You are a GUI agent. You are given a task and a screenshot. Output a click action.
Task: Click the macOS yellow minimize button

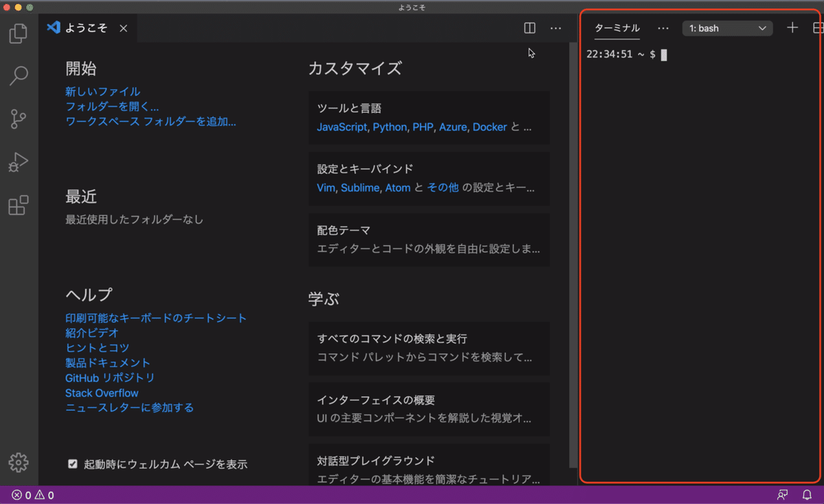click(18, 7)
